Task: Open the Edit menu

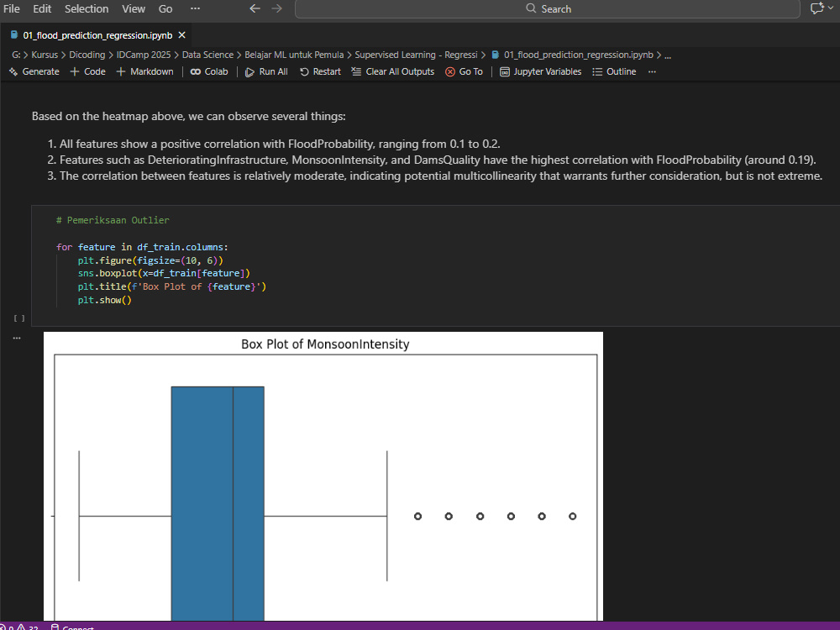Action: click(42, 8)
